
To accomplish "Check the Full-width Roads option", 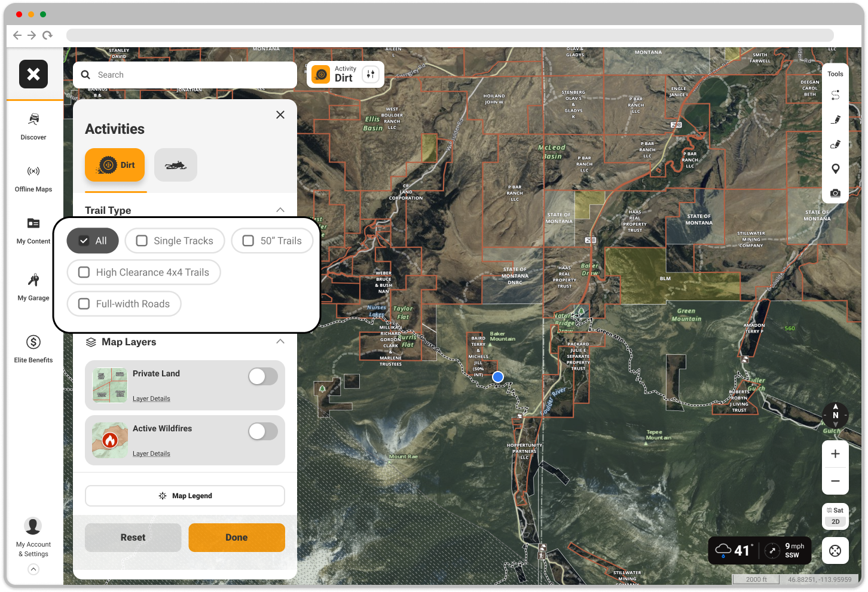I will click(x=124, y=304).
